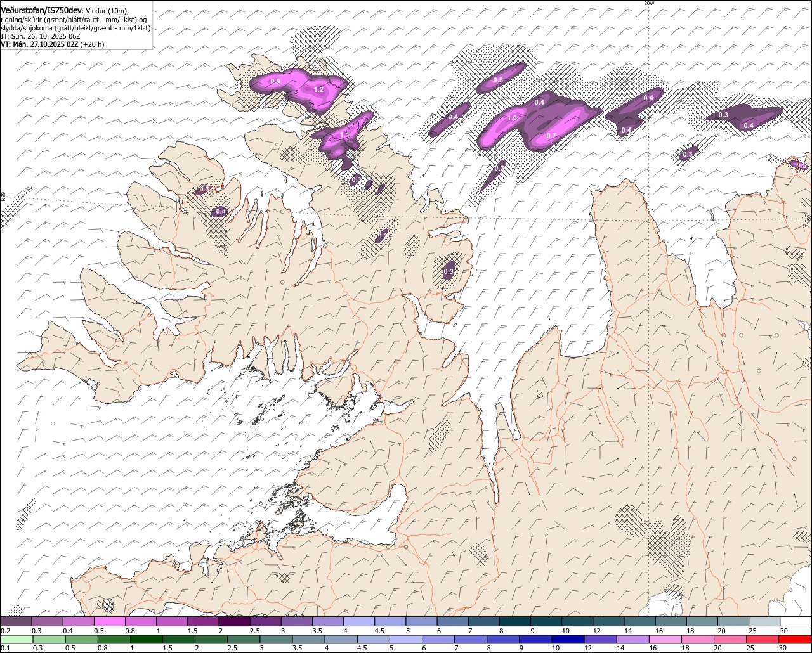Viewport: 812px width, 653px height.
Task: Click the 30 label in top legend row
Action: 784,631
